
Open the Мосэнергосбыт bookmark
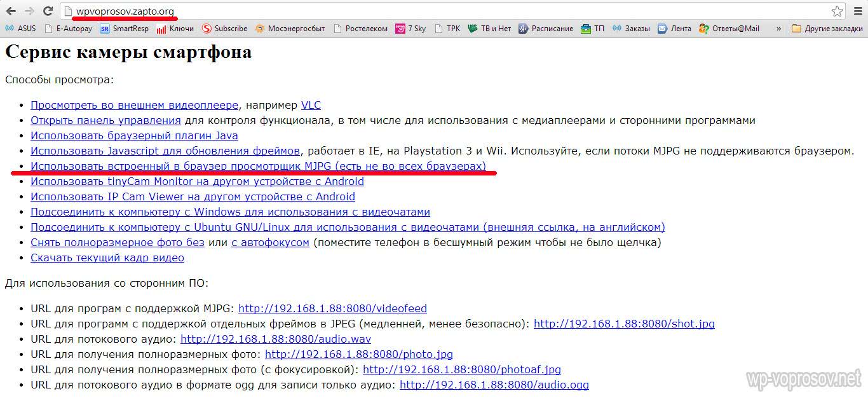290,29
